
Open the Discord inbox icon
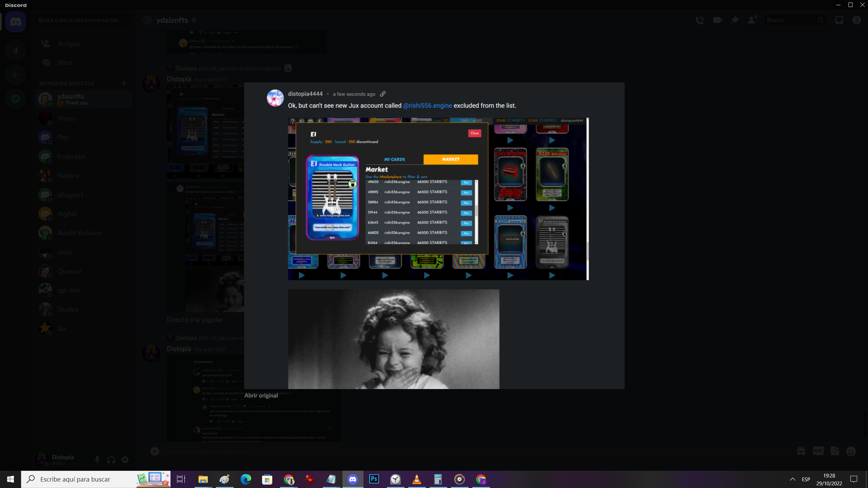click(x=839, y=20)
